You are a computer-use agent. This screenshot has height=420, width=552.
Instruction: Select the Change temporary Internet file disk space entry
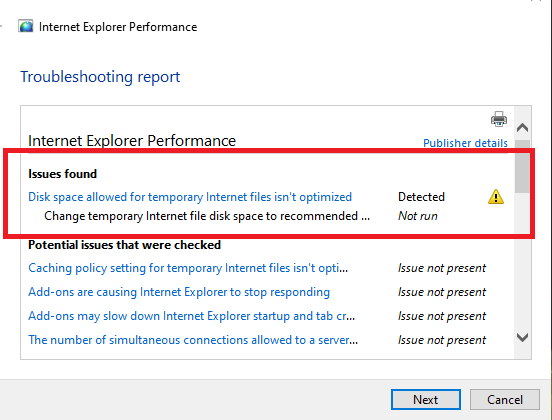pos(207,216)
